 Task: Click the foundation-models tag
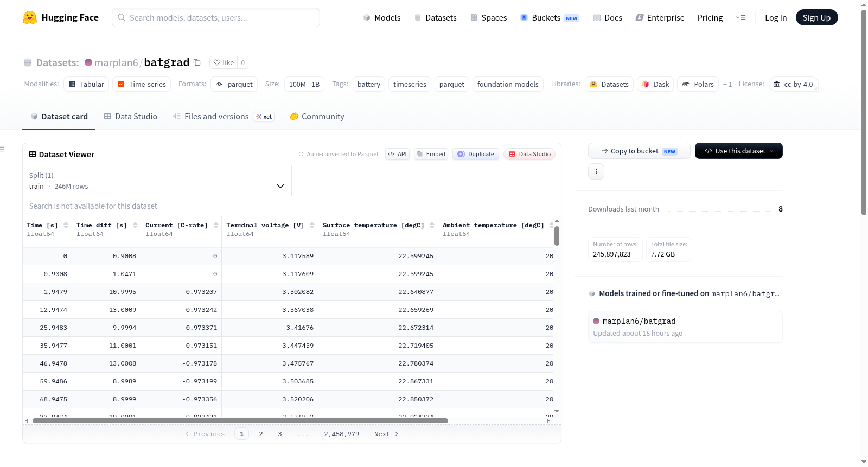[508, 84]
